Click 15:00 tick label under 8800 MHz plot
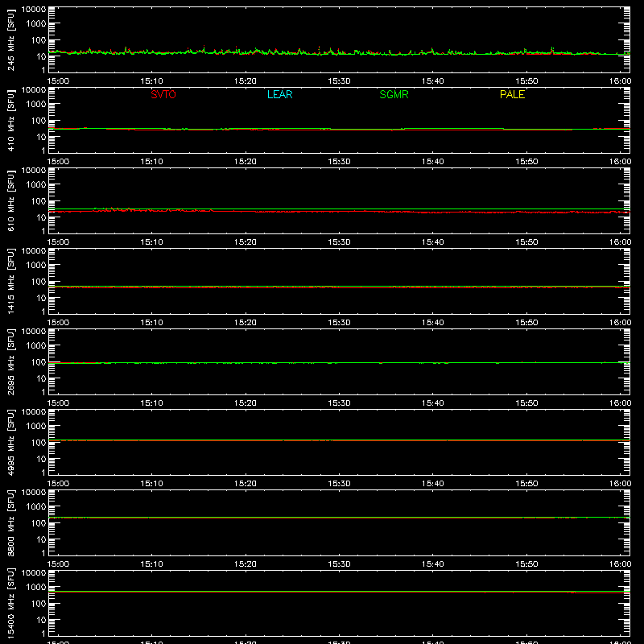Screen dimensions: 644x644 coord(58,564)
